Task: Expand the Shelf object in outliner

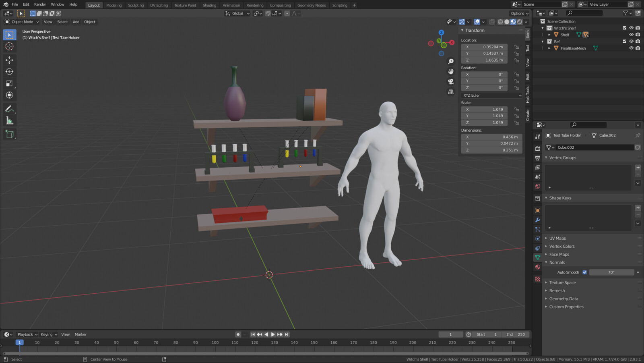Action: (x=549, y=35)
